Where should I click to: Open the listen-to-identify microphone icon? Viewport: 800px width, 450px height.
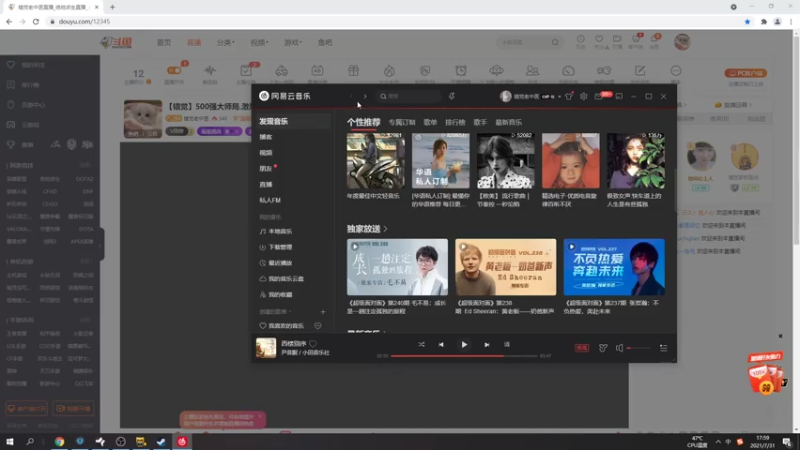[x=452, y=96]
